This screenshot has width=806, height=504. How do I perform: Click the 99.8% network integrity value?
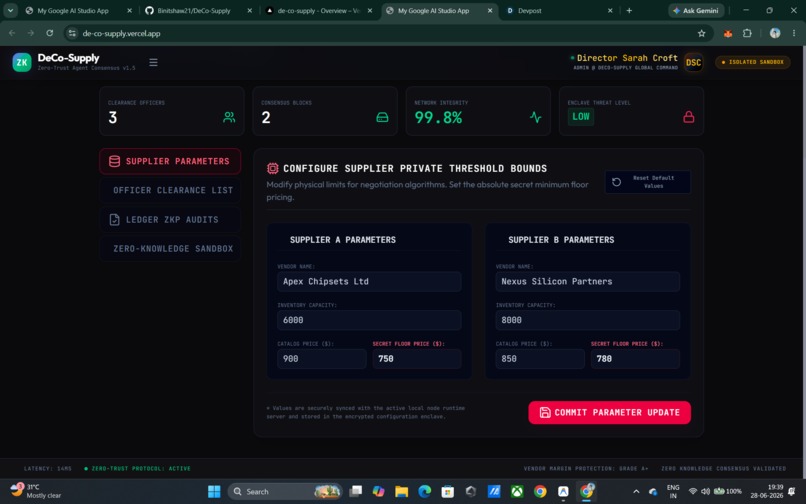(x=438, y=118)
